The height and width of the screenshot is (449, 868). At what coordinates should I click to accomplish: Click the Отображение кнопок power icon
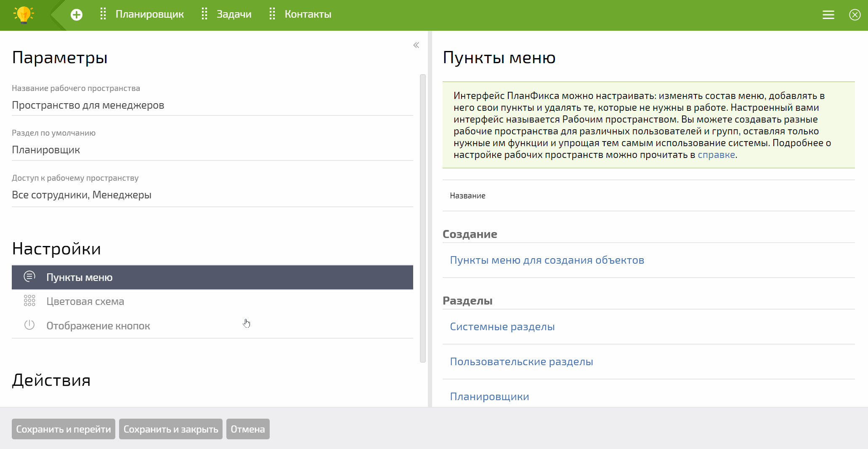29,325
